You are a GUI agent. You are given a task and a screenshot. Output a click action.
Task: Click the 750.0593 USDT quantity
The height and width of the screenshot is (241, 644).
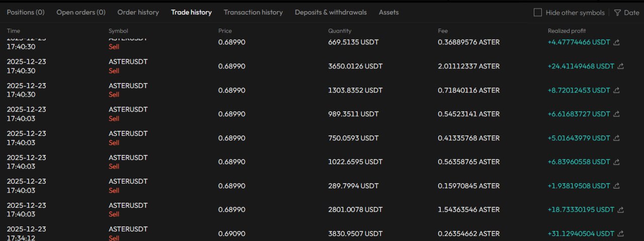pos(353,138)
